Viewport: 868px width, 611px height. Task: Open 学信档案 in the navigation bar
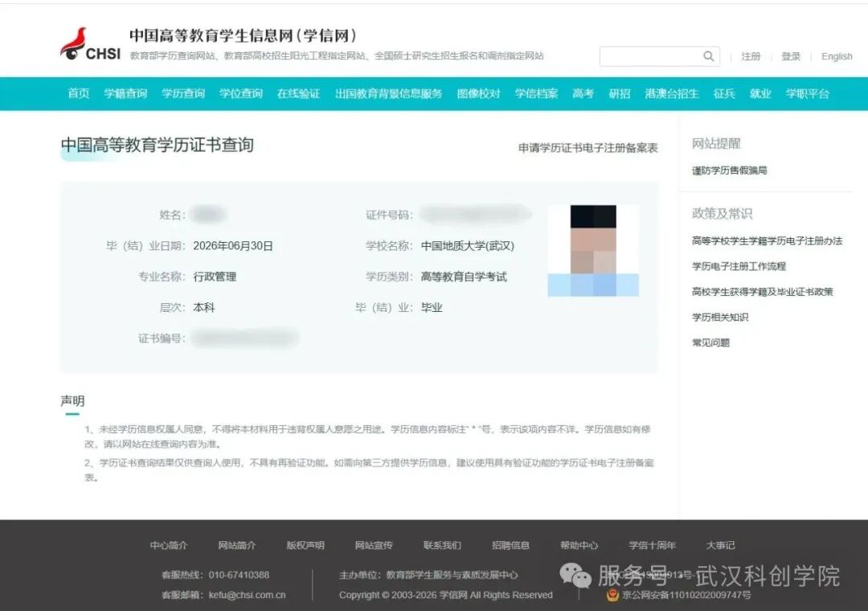(536, 93)
